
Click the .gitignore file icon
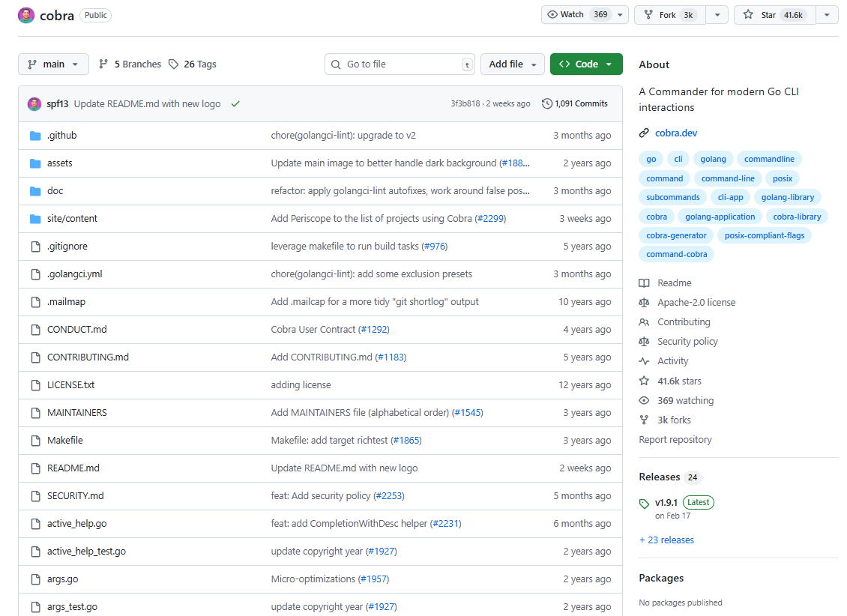click(36, 247)
